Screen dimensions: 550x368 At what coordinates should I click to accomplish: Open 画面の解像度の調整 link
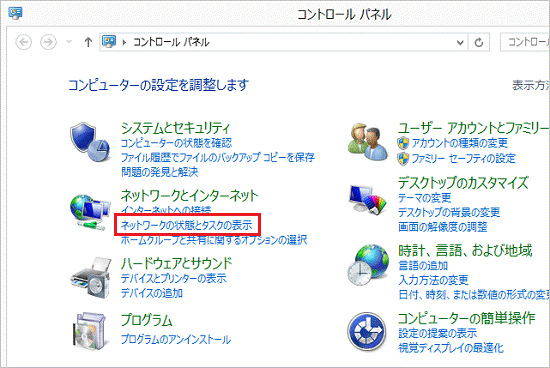pyautogui.click(x=443, y=227)
